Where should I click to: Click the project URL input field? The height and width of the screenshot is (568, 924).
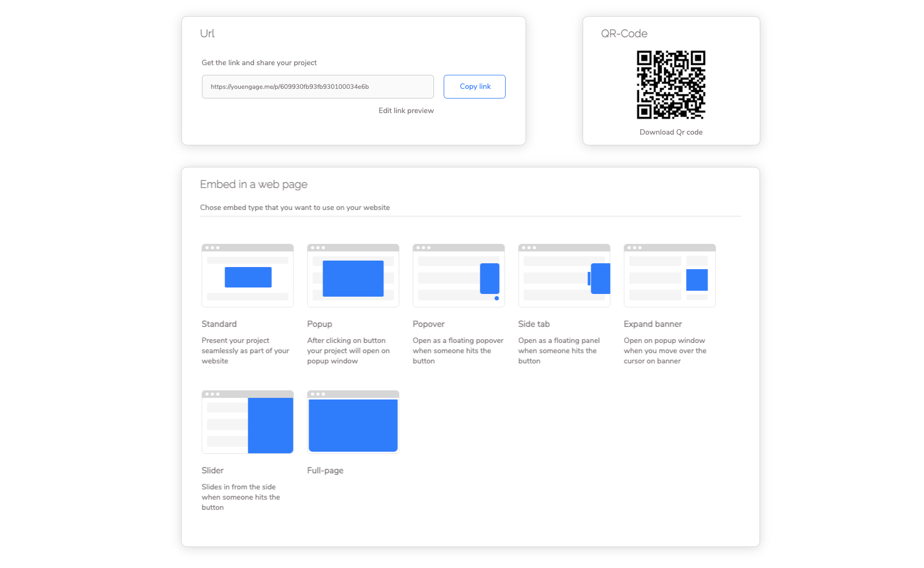(x=318, y=87)
